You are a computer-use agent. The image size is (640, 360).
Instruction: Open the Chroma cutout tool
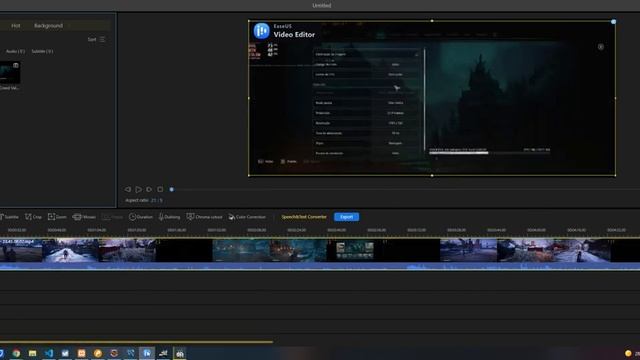click(x=204, y=217)
